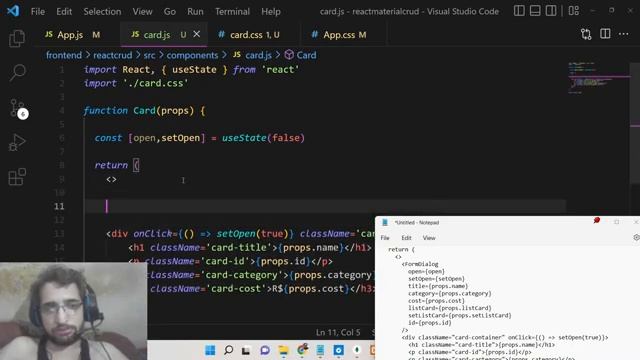640x360 pixels.
Task: Open View menu in Notepad
Action: click(429, 238)
